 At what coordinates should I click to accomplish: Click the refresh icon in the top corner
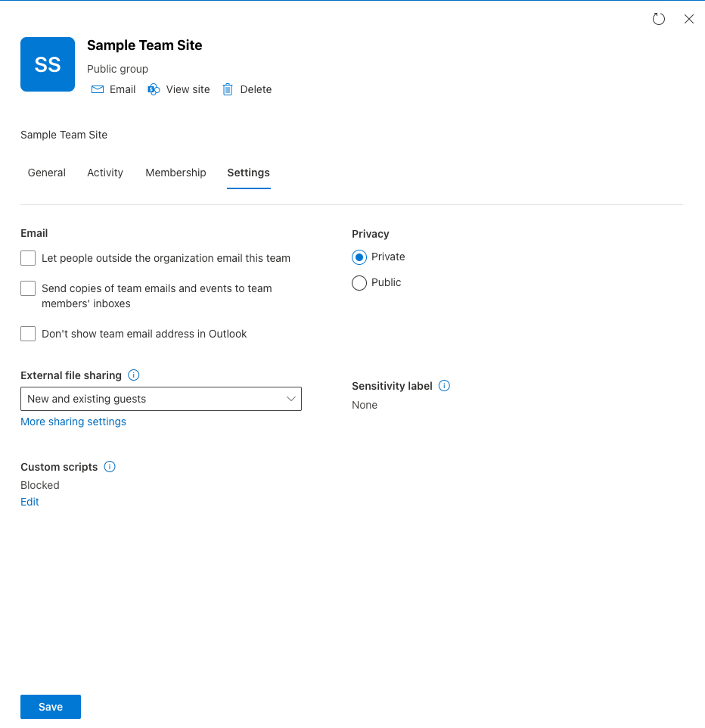(658, 19)
